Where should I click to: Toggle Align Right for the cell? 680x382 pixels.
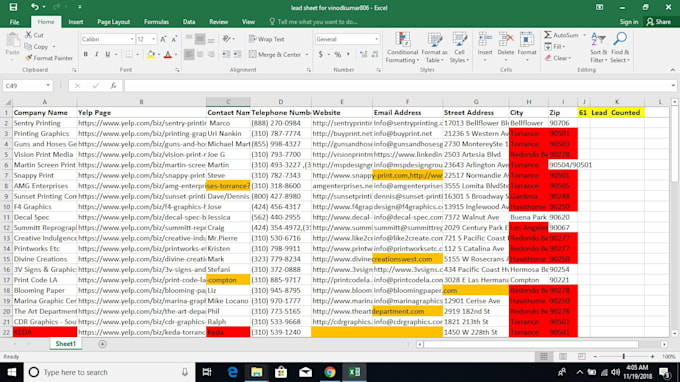click(211, 54)
